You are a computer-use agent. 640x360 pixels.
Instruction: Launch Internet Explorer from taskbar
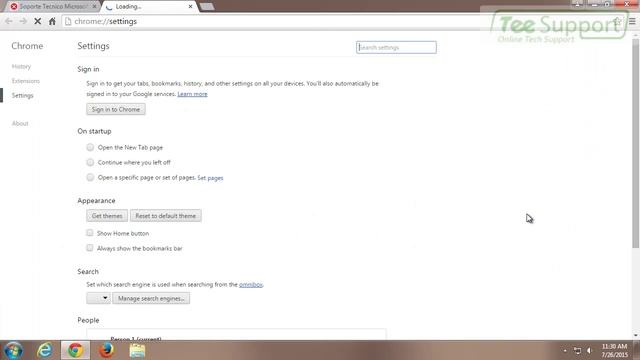tap(44, 350)
